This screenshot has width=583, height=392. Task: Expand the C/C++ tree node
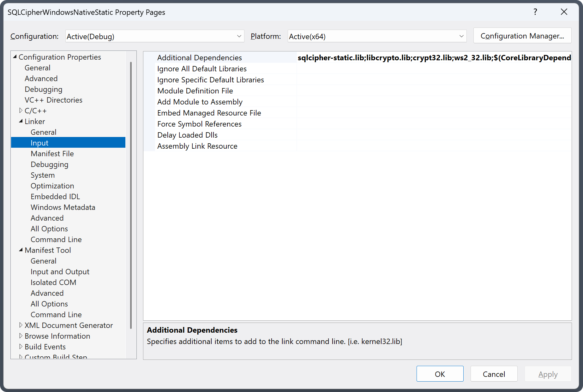click(21, 110)
